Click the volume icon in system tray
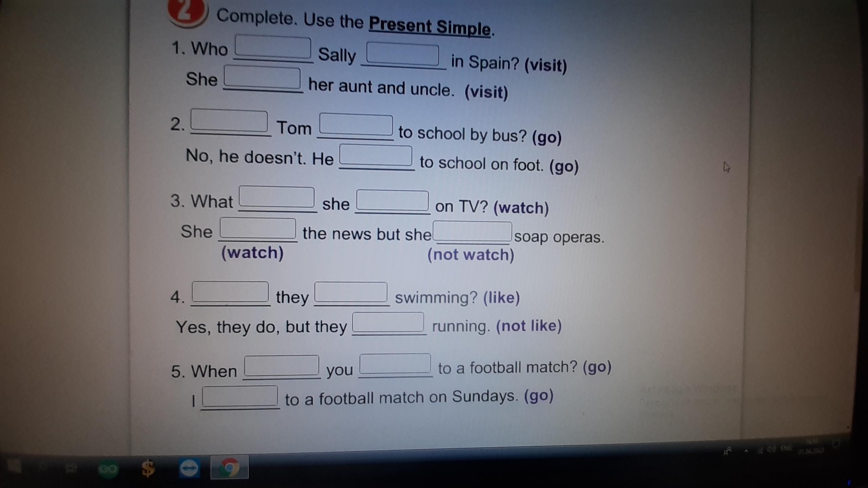 771,450
